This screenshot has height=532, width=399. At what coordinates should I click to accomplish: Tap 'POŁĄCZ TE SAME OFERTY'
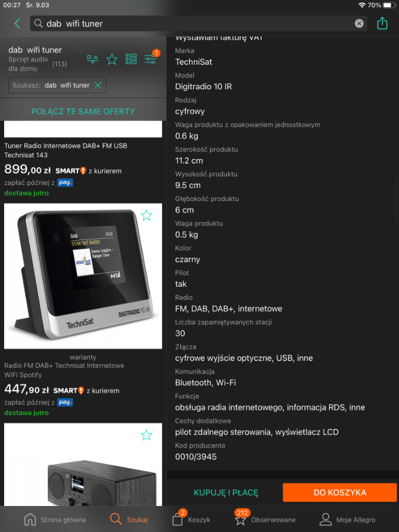click(83, 111)
